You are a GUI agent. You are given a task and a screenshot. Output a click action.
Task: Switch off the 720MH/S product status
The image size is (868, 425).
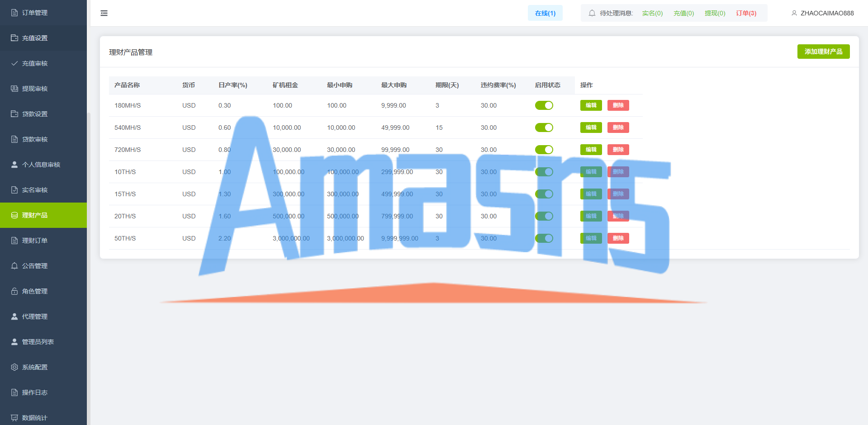click(544, 150)
